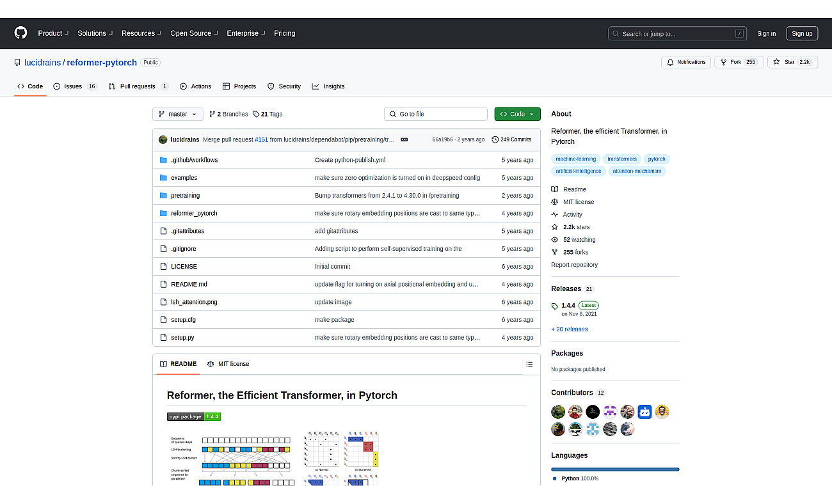The height and width of the screenshot is (504, 832).
Task: Click the file icon next to README.md
Action: point(163,284)
